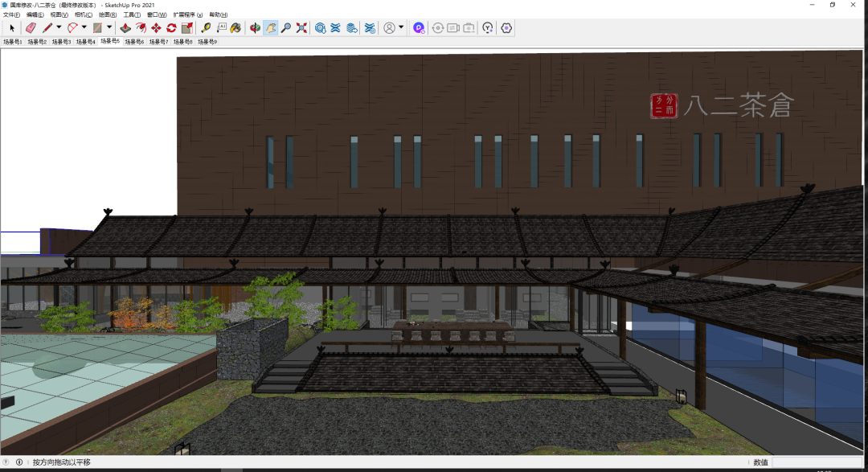
Task: Select the Paint Bucket tool
Action: [x=235, y=28]
